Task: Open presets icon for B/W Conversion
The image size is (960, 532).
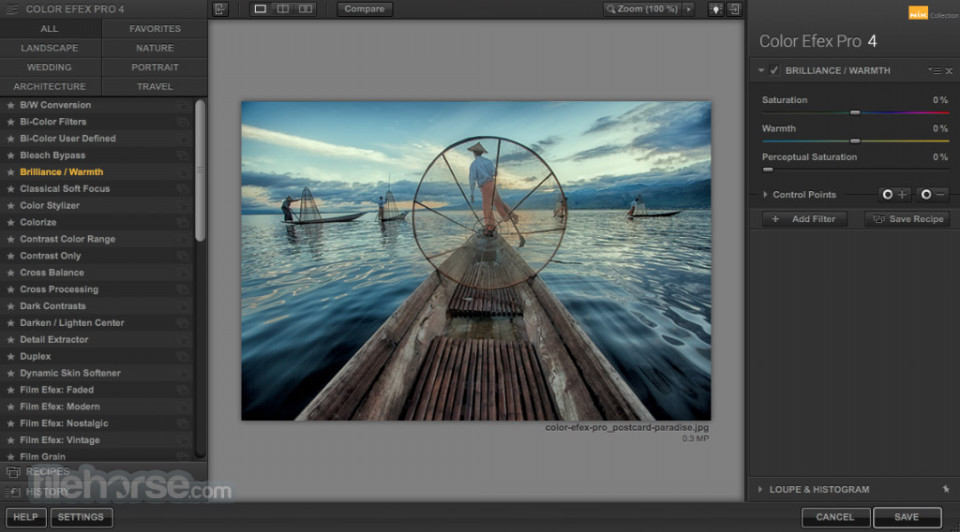Action: pos(182,105)
